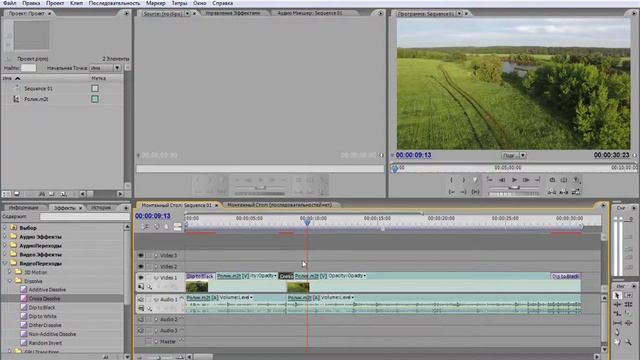Select the Cross Dissolve transition effect
Screen dimensions: 640x360
[x=44, y=298]
